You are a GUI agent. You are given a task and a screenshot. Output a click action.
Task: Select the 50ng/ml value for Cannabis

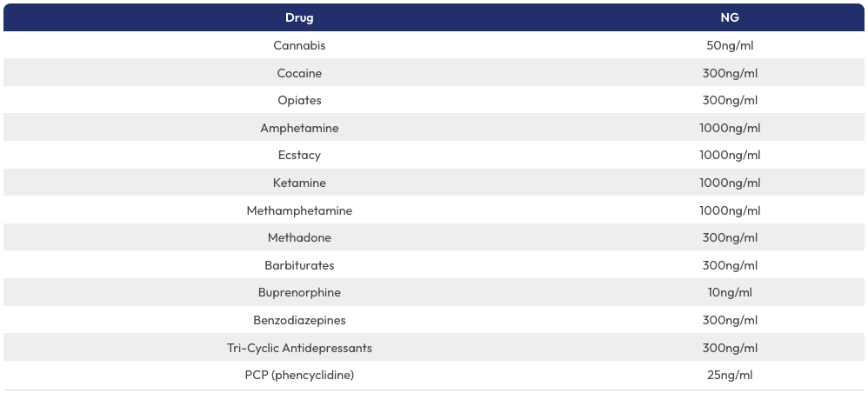[x=730, y=45]
